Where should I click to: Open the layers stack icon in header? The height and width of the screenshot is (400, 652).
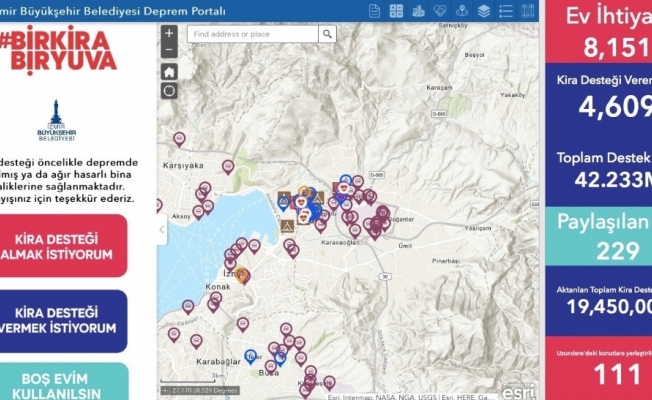tap(484, 11)
